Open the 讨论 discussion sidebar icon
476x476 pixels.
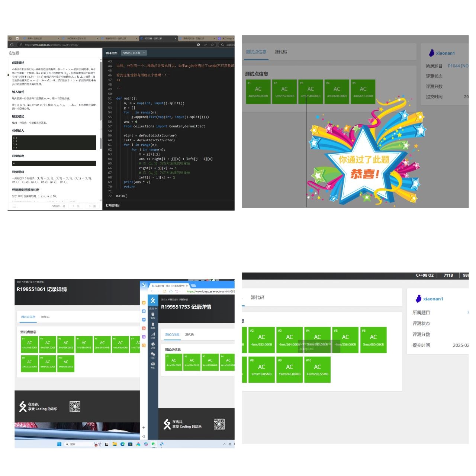pos(153,355)
